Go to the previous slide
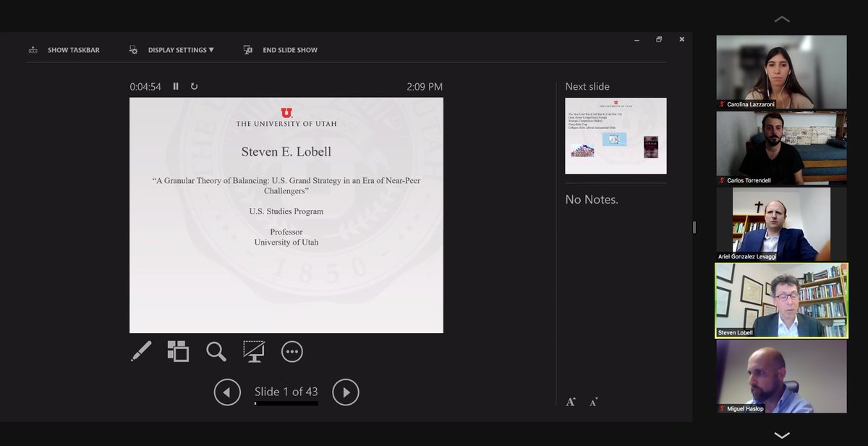Image resolution: width=868 pixels, height=446 pixels. [x=227, y=392]
